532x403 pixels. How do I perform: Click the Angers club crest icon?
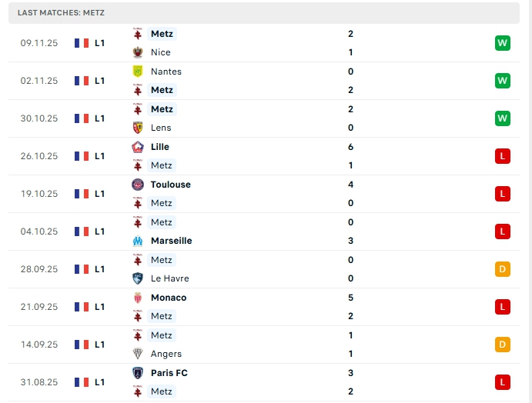pyautogui.click(x=138, y=354)
